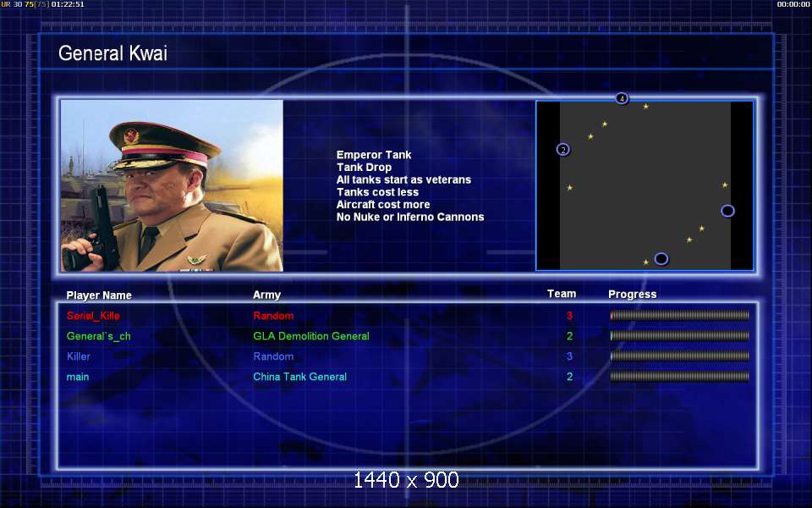The image size is (812, 508).
Task: Click the Player Name column header
Action: (x=99, y=295)
